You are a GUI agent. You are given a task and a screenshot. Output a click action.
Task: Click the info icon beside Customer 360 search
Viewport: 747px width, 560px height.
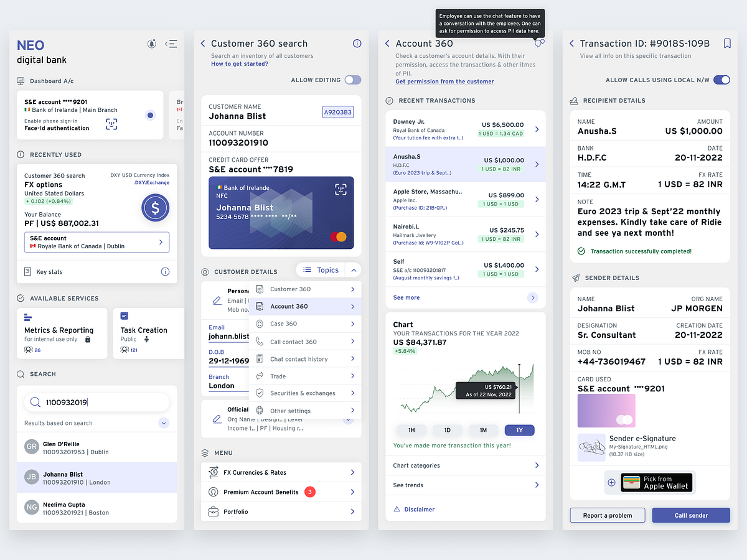click(x=357, y=44)
